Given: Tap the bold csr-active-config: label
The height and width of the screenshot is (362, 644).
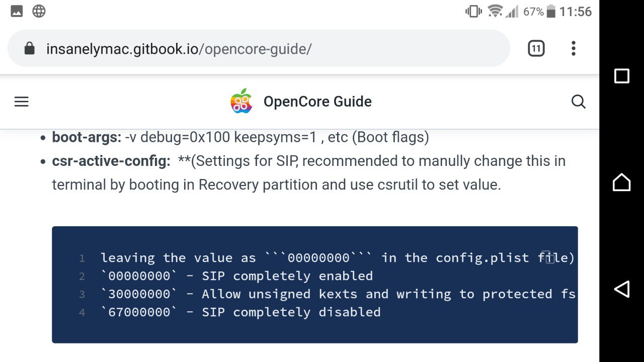Looking at the screenshot, I should point(111,161).
